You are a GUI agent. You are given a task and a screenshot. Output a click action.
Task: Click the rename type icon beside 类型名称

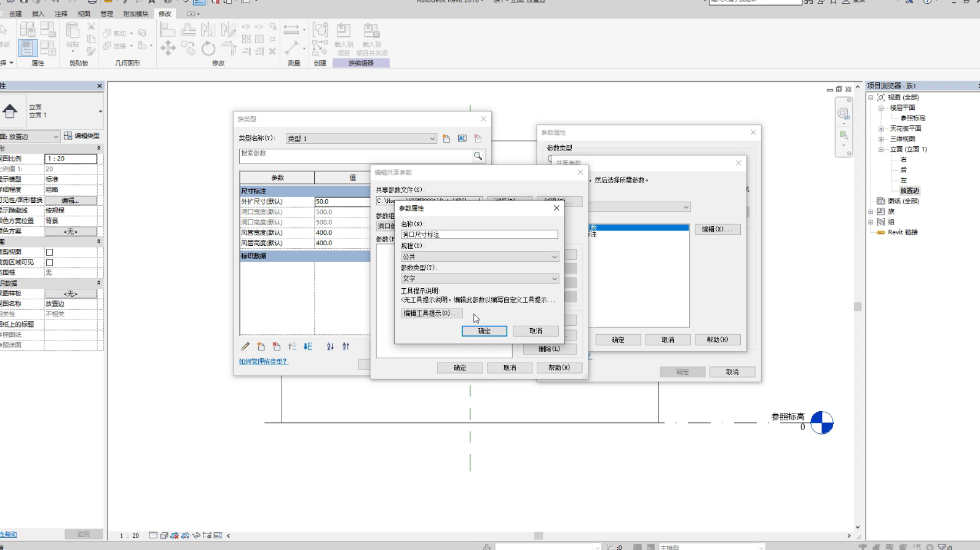pyautogui.click(x=462, y=139)
